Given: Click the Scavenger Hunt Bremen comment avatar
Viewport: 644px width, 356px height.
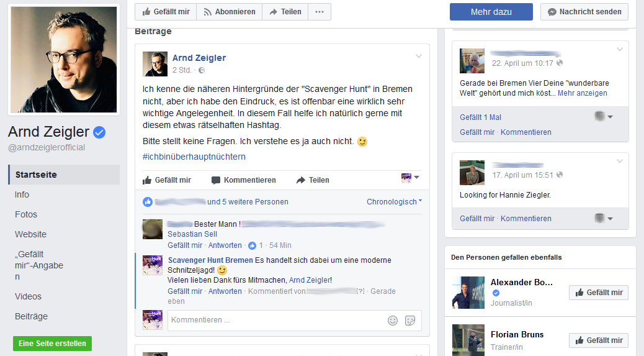Looking at the screenshot, I should coord(153,265).
